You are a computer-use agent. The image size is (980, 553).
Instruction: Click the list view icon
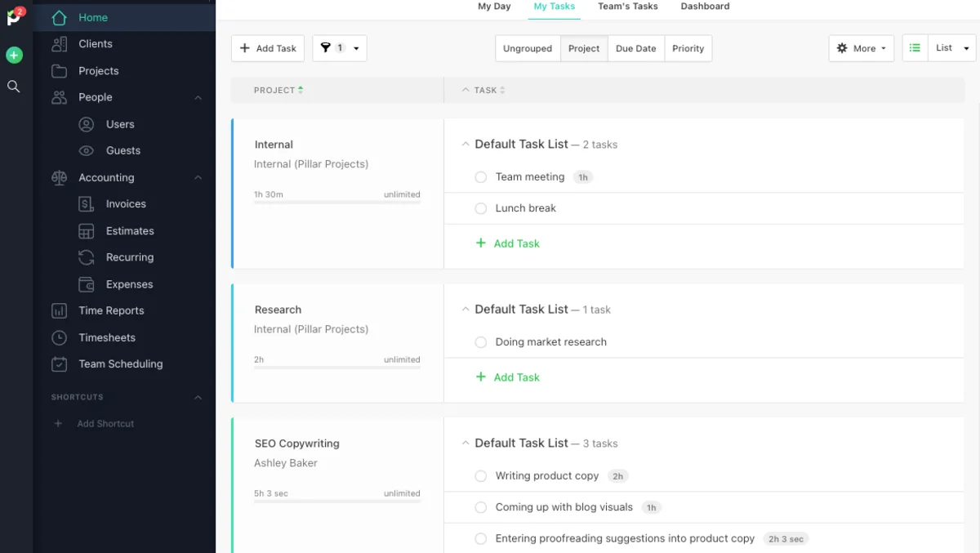pos(915,48)
